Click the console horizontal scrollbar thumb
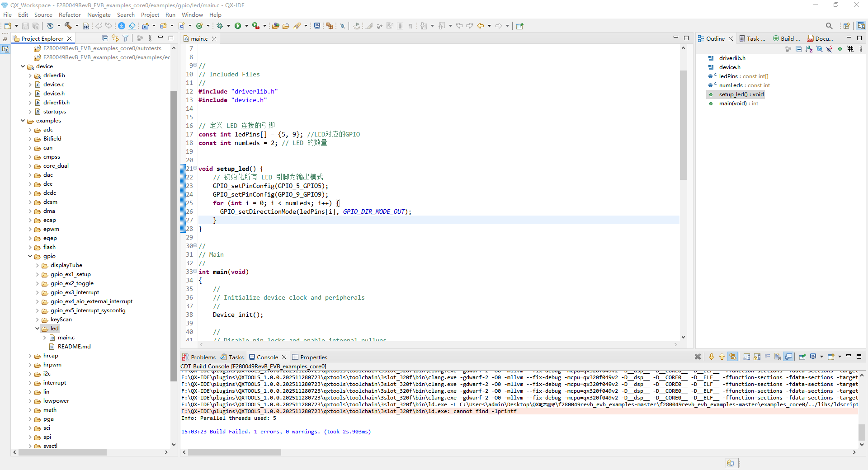 point(235,452)
